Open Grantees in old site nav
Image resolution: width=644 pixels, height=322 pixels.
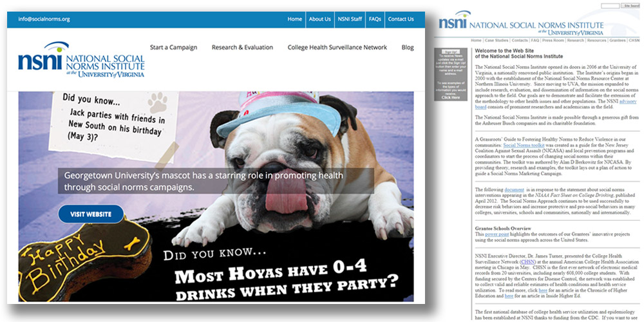tap(618, 41)
